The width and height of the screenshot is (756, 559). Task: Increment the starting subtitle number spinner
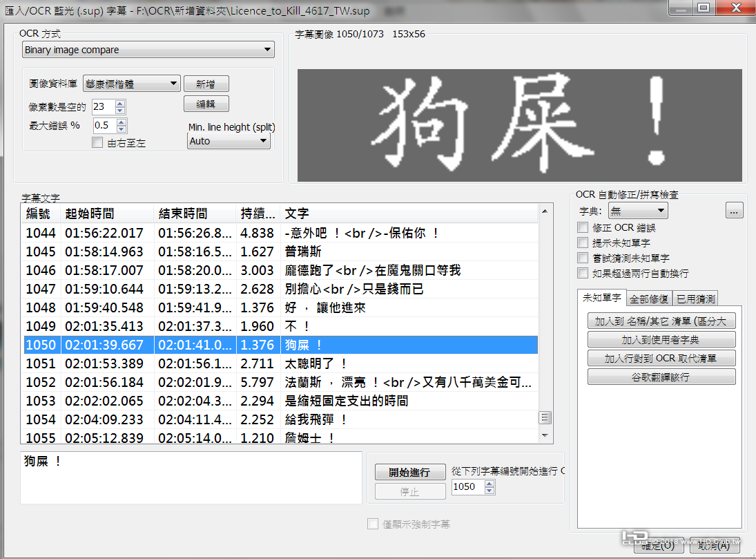490,484
